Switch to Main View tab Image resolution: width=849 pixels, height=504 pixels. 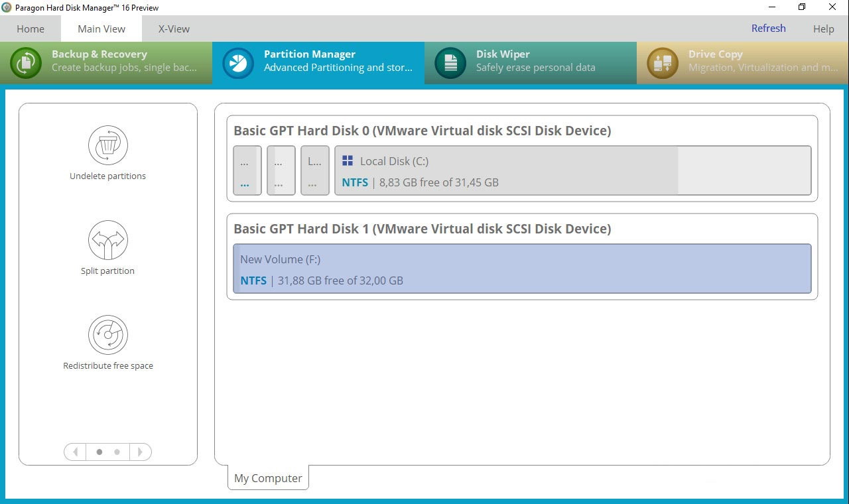click(x=101, y=29)
